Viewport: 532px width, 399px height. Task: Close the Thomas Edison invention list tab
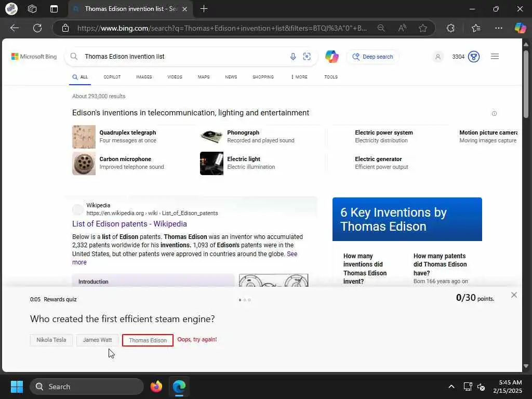point(184,9)
